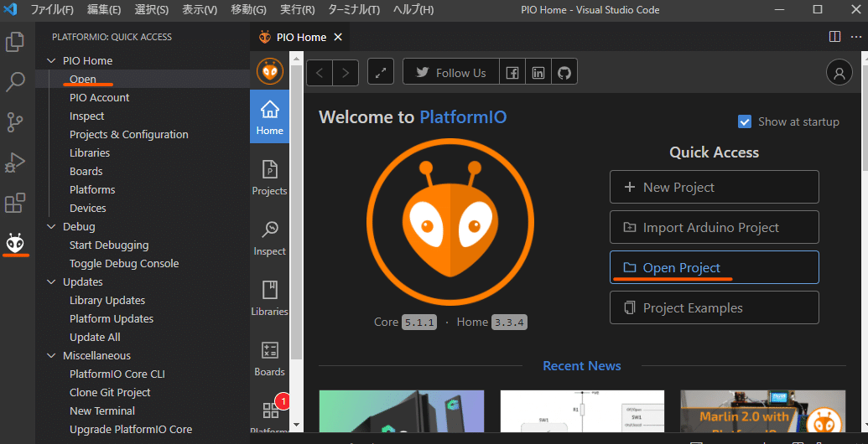This screenshot has width=868, height=444.
Task: Navigate forward with the right arrow button
Action: click(346, 73)
